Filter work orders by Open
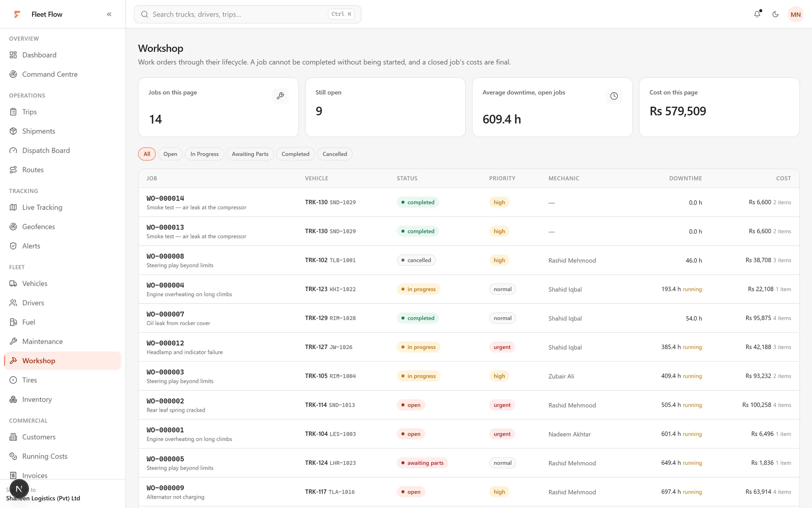The height and width of the screenshot is (508, 812). [170, 154]
